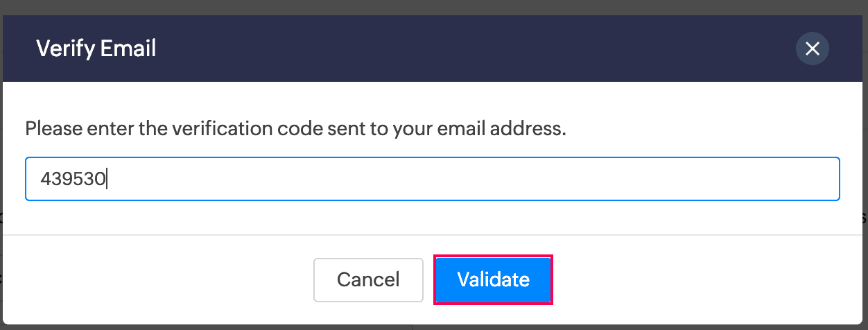Click the white footer area right of Validate

coord(693,279)
